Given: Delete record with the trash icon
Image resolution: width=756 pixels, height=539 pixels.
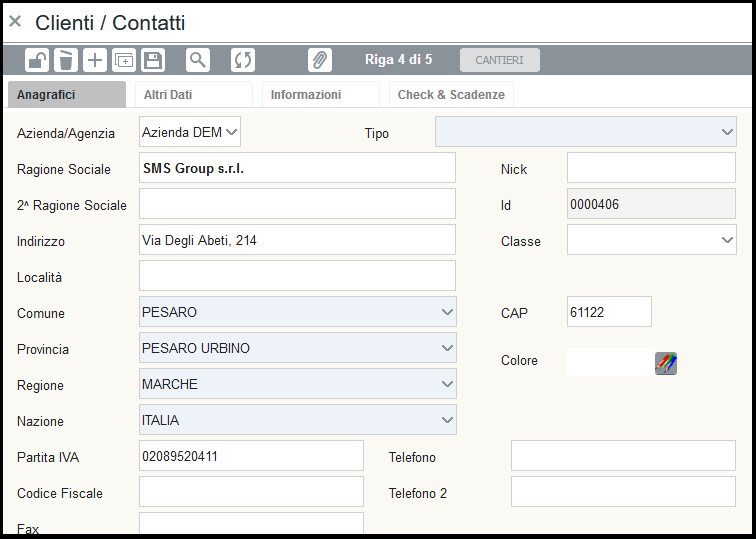Looking at the screenshot, I should pos(65,60).
